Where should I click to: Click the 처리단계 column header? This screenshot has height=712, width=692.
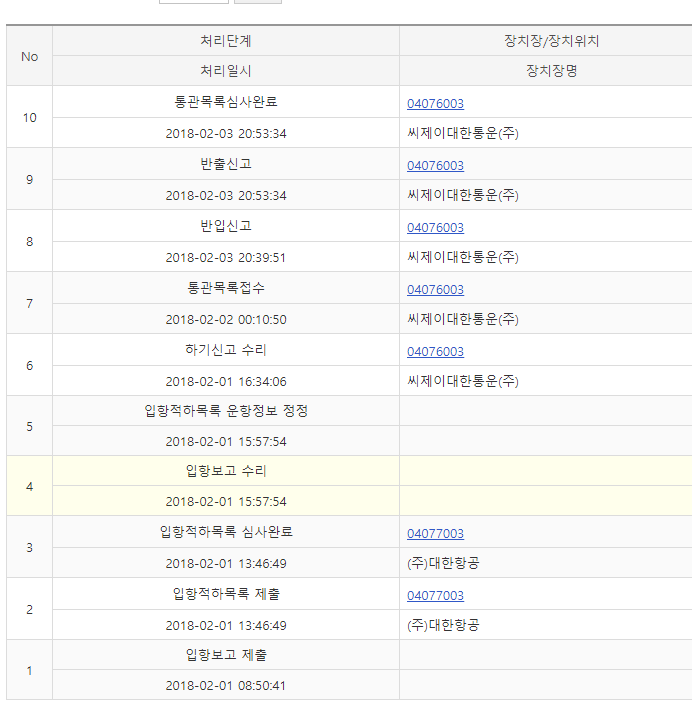226,41
